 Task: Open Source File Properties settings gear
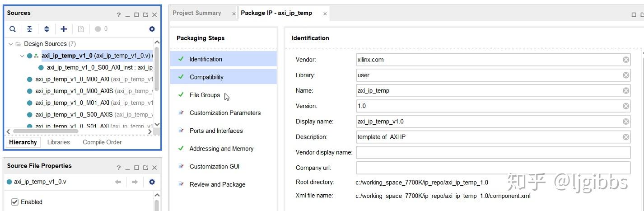(152, 182)
